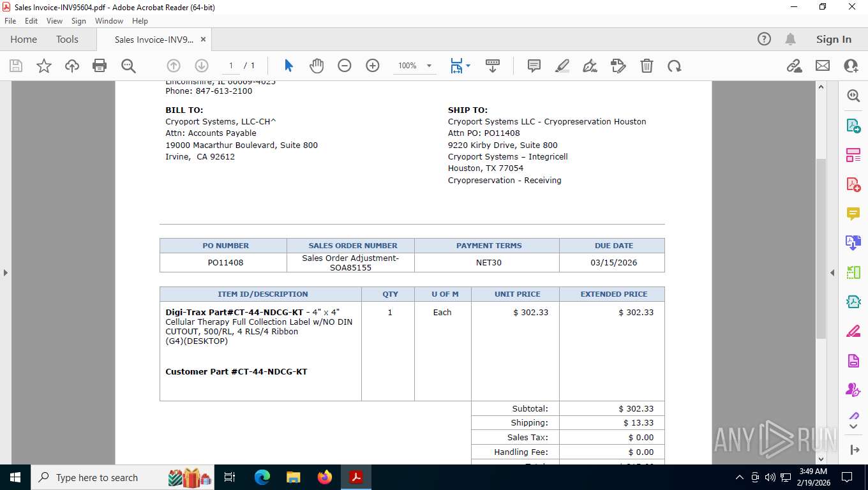The width and height of the screenshot is (868, 490).
Task: Switch to the Home tab
Action: pyautogui.click(x=24, y=39)
